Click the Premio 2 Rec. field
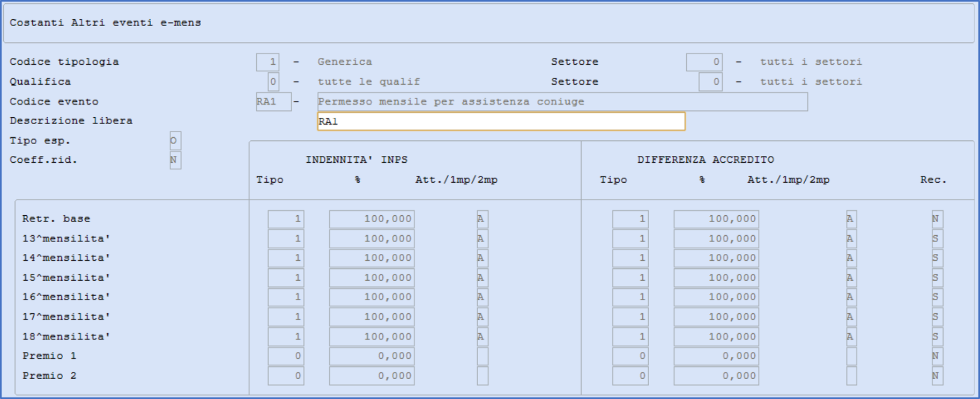This screenshot has height=399, width=980. (937, 376)
